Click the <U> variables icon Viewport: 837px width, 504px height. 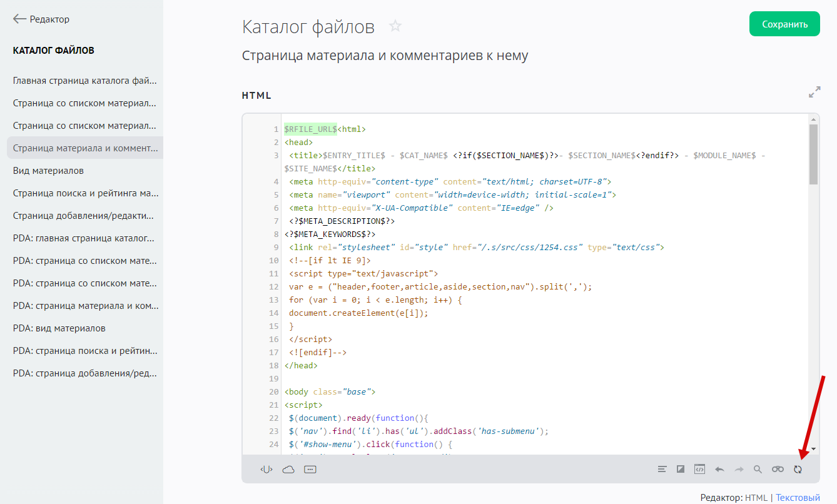267,470
